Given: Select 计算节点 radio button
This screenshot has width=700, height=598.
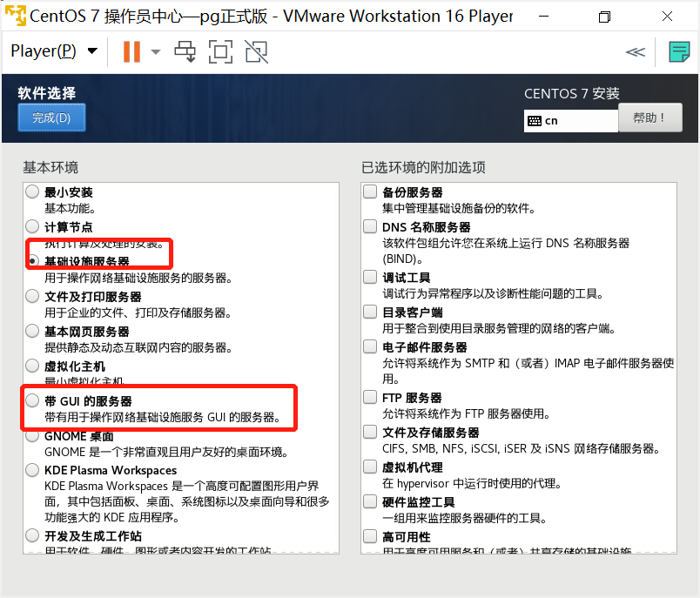Looking at the screenshot, I should tap(32, 226).
